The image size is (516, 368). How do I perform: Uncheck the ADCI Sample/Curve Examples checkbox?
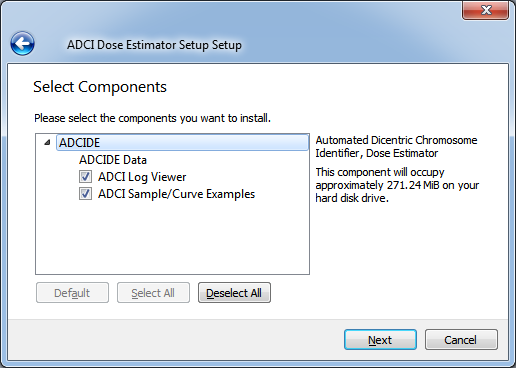[x=85, y=194]
